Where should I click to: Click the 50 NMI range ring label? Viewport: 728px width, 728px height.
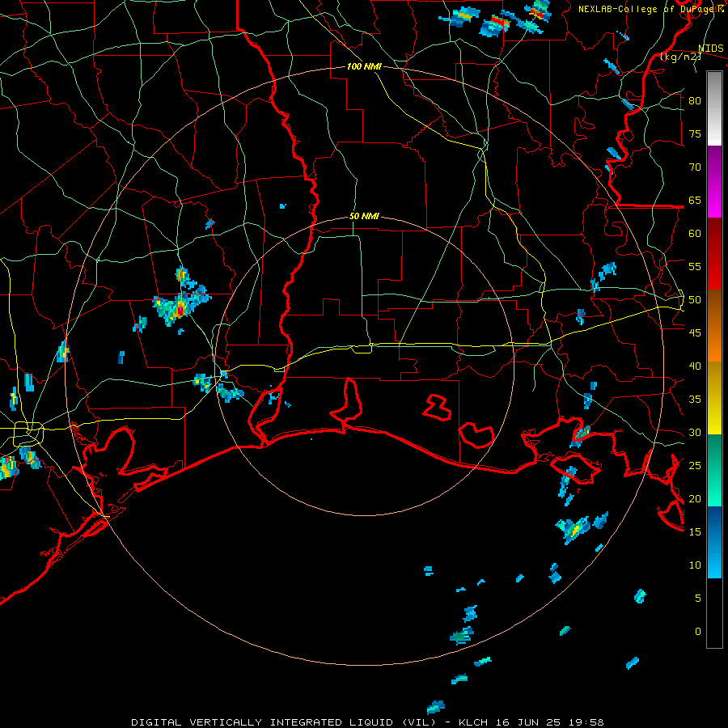pos(364,216)
